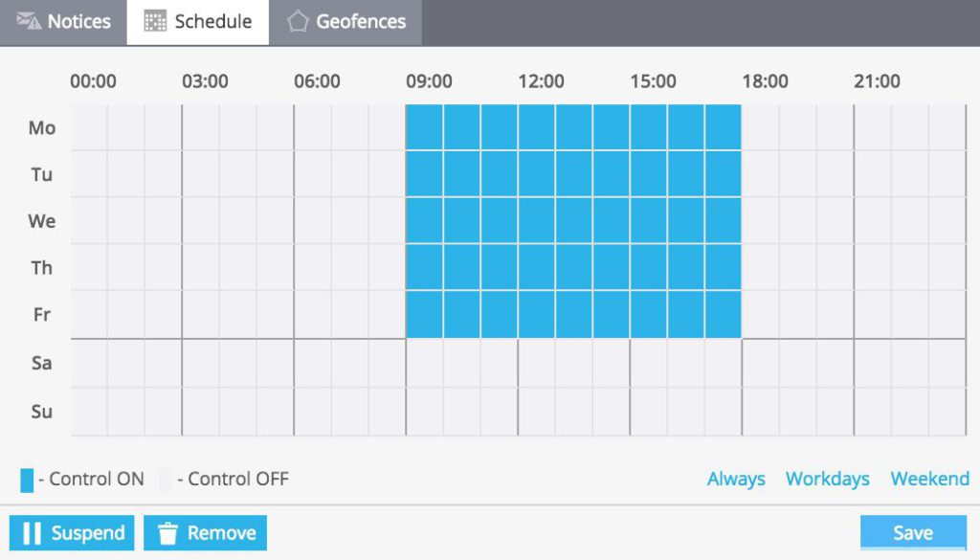Click the Geofences pentagon icon
The image size is (980, 560).
coord(298,21)
